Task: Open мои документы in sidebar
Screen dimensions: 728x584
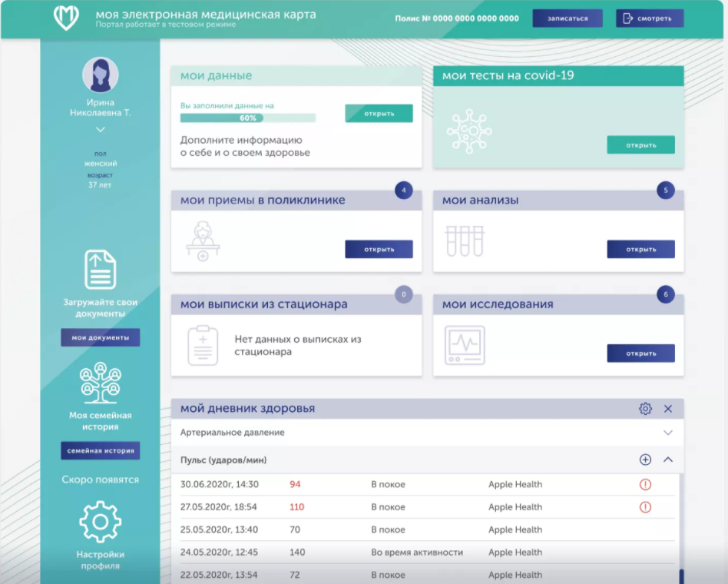Action: coord(101,337)
